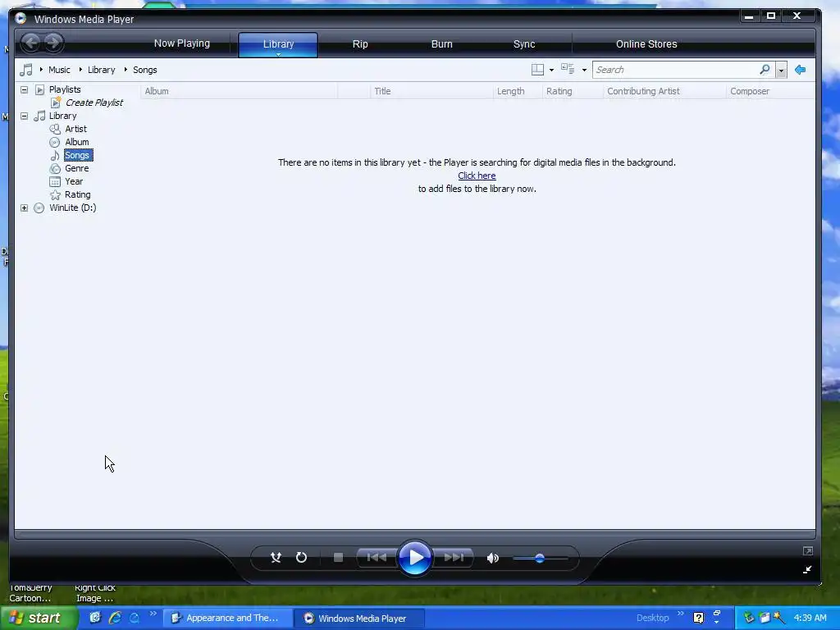
Task: Click the Songs breadcrumb
Action: (144, 70)
